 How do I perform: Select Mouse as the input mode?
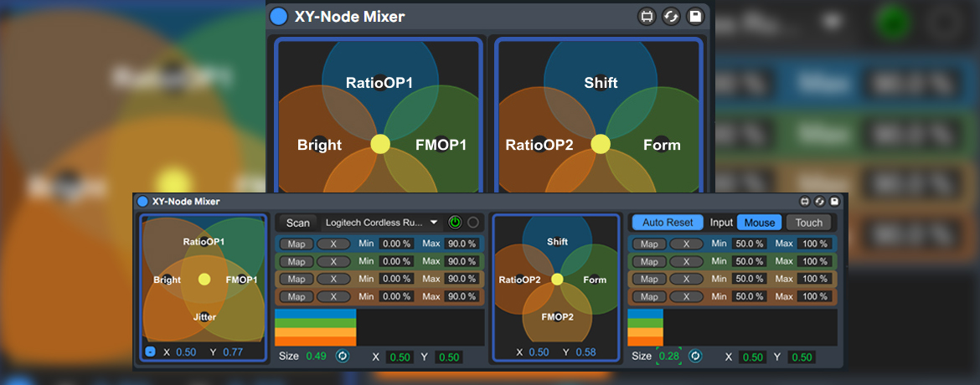tap(760, 223)
